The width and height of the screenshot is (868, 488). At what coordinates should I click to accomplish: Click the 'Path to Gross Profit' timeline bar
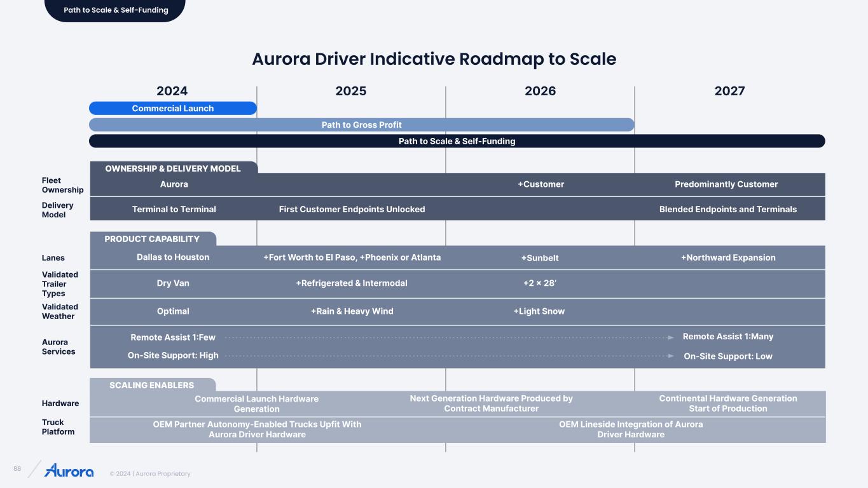point(362,125)
